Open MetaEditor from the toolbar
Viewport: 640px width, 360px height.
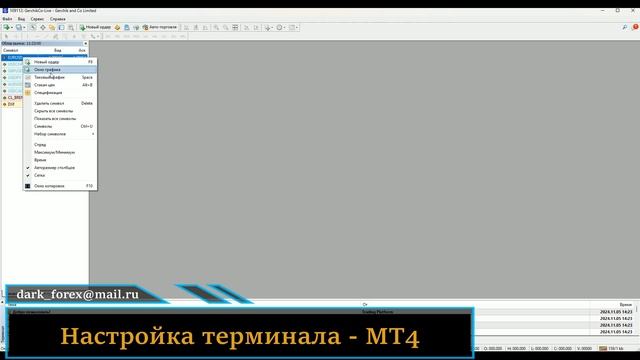click(117, 27)
